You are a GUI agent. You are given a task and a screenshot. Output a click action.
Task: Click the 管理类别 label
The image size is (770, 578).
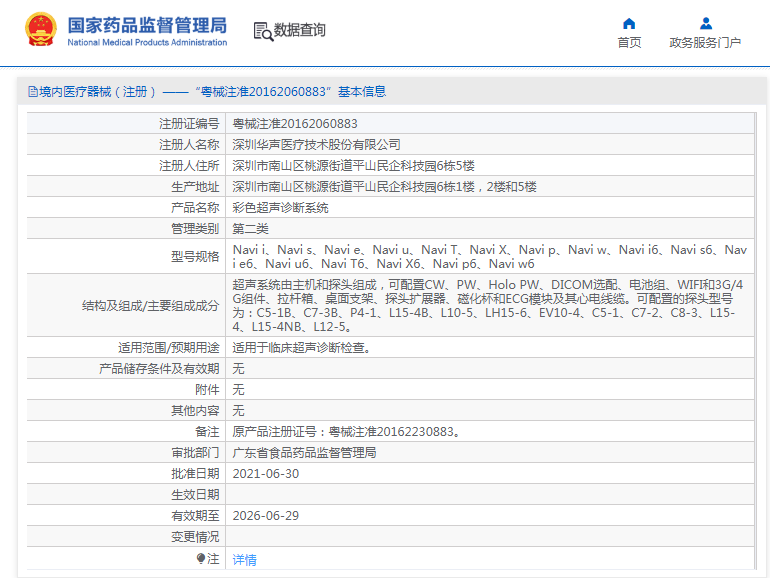(x=195, y=229)
